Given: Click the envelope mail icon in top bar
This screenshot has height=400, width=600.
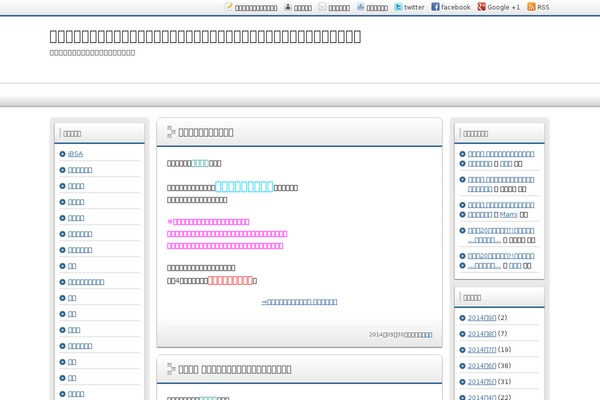Looking at the screenshot, I should (323, 7).
